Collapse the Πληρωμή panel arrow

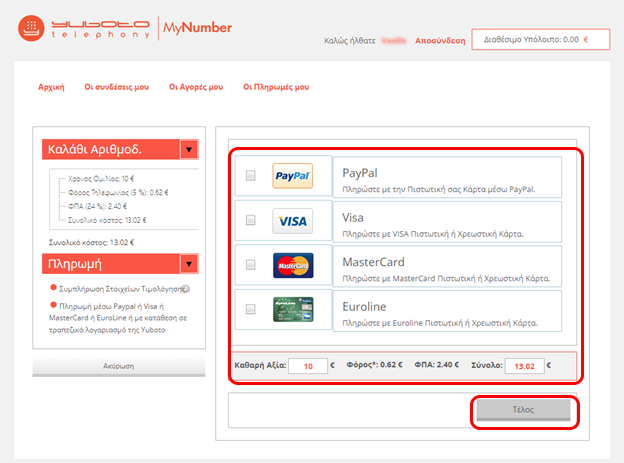pos(189,264)
